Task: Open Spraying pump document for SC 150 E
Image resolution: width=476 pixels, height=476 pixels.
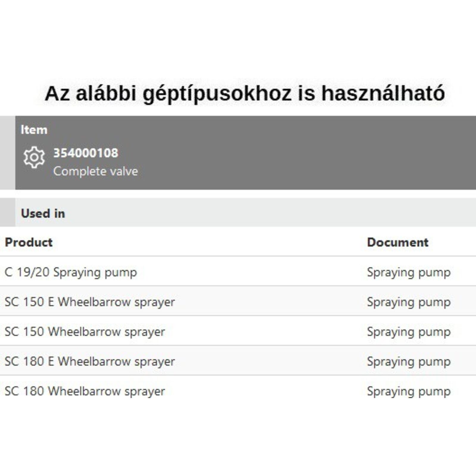Action: (x=409, y=302)
